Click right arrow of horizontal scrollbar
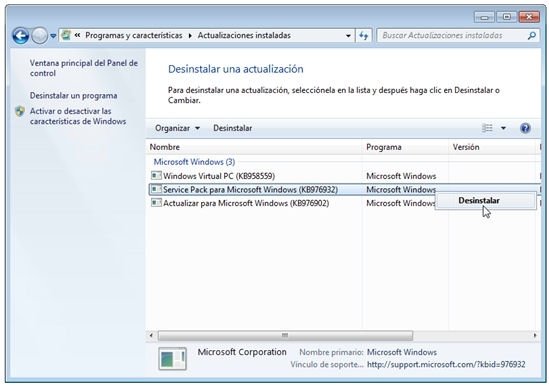Image resolution: width=549 pixels, height=386 pixels. point(535,335)
